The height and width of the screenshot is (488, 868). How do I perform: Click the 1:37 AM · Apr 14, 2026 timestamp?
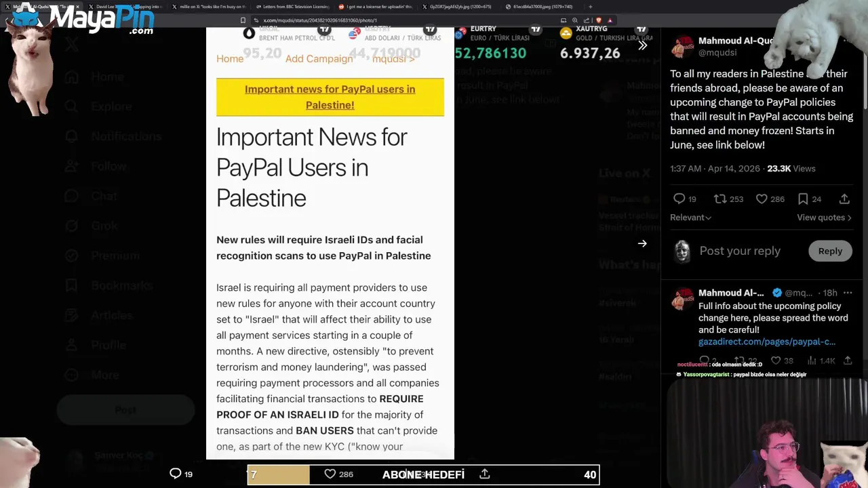click(715, 168)
